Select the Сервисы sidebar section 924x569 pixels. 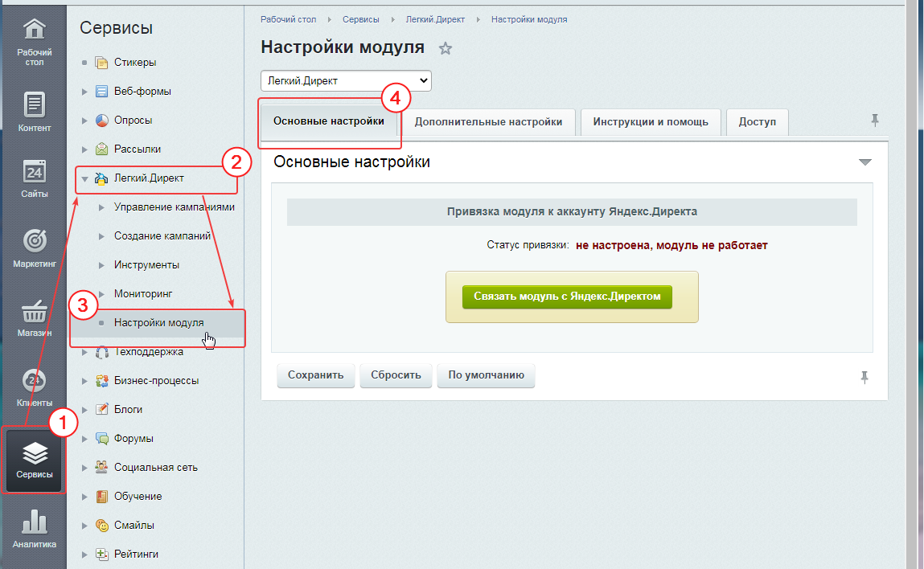point(35,460)
